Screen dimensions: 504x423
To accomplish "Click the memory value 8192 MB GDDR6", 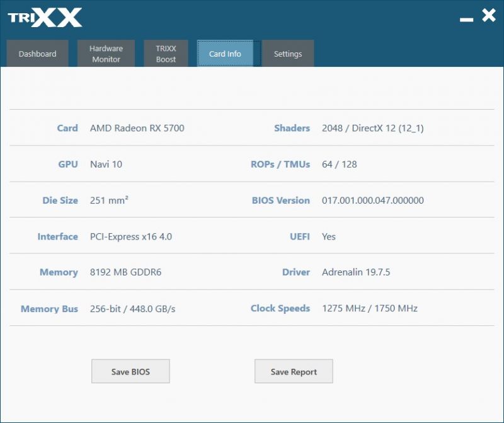I will click(125, 272).
